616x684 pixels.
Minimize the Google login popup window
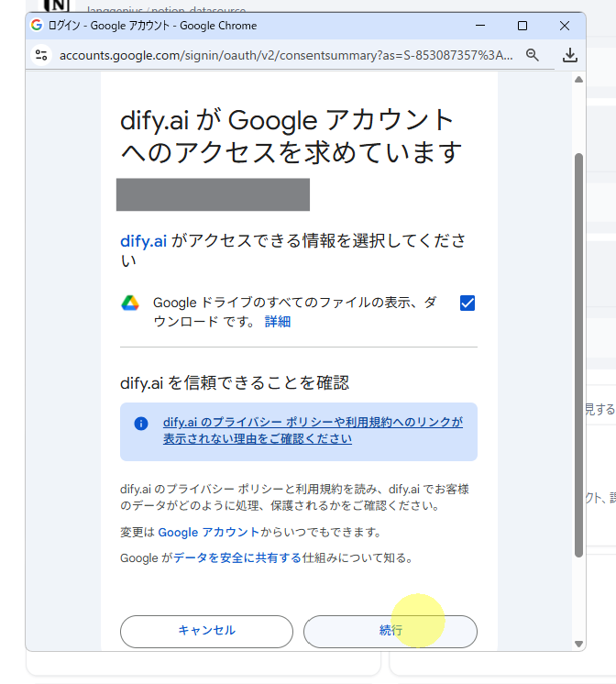(x=480, y=26)
